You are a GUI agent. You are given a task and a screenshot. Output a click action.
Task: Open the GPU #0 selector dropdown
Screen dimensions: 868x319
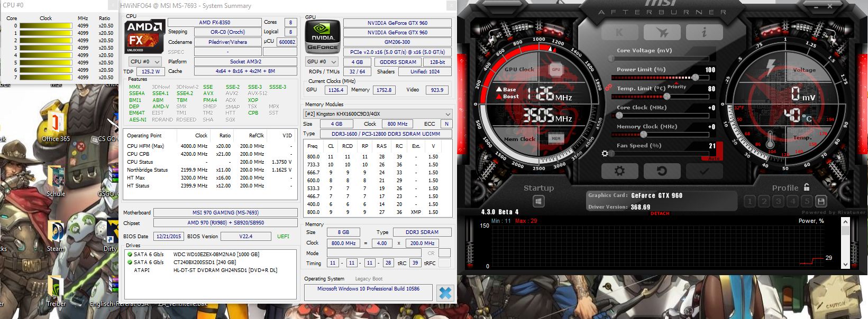[x=322, y=62]
